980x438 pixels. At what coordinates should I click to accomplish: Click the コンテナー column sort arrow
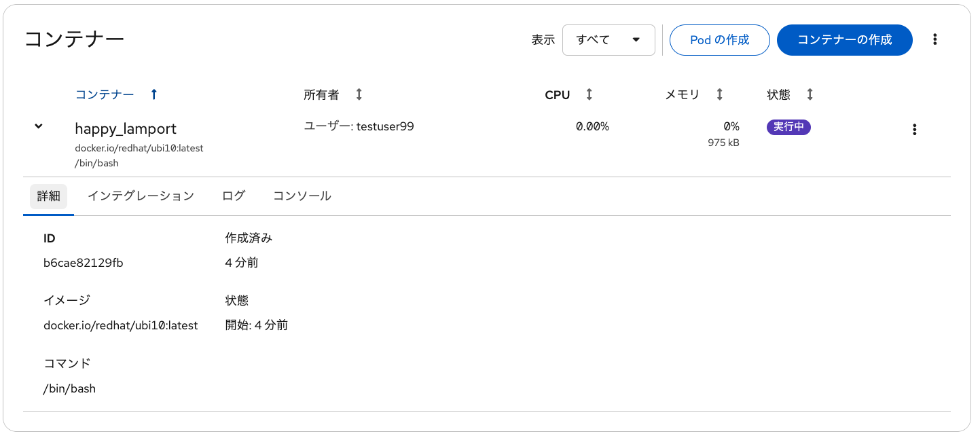pyautogui.click(x=153, y=94)
